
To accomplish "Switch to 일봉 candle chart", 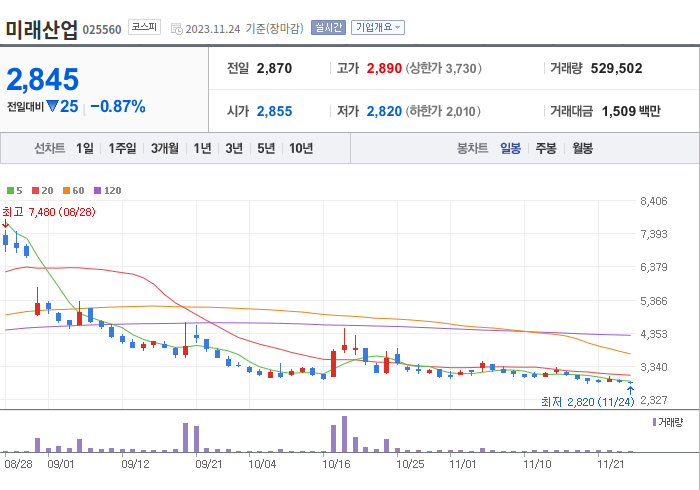I will click(510, 148).
